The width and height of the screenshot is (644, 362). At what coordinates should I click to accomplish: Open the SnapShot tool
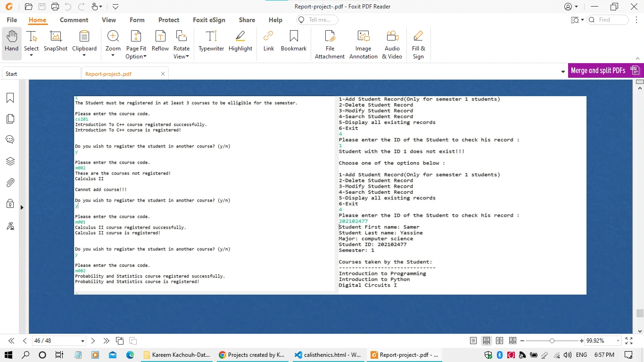pyautogui.click(x=56, y=41)
